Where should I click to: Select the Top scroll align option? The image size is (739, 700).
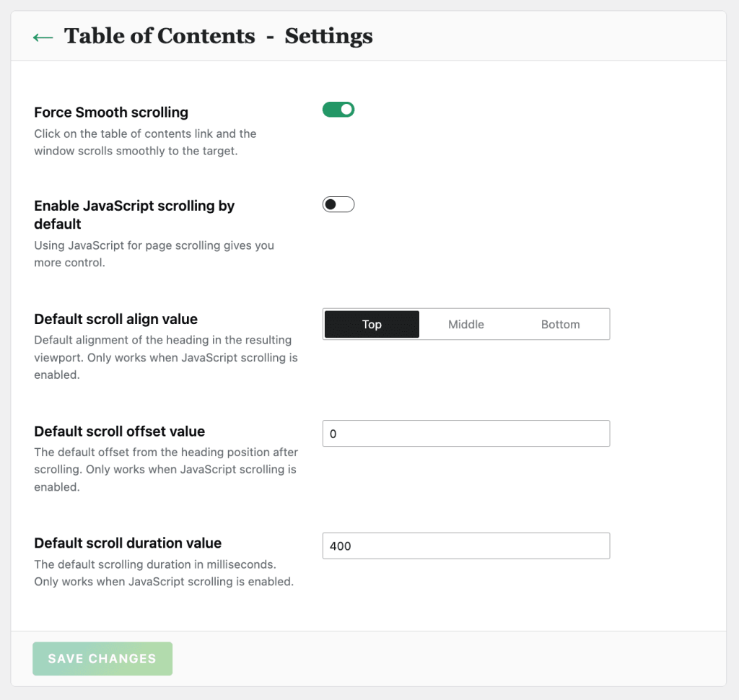[372, 324]
